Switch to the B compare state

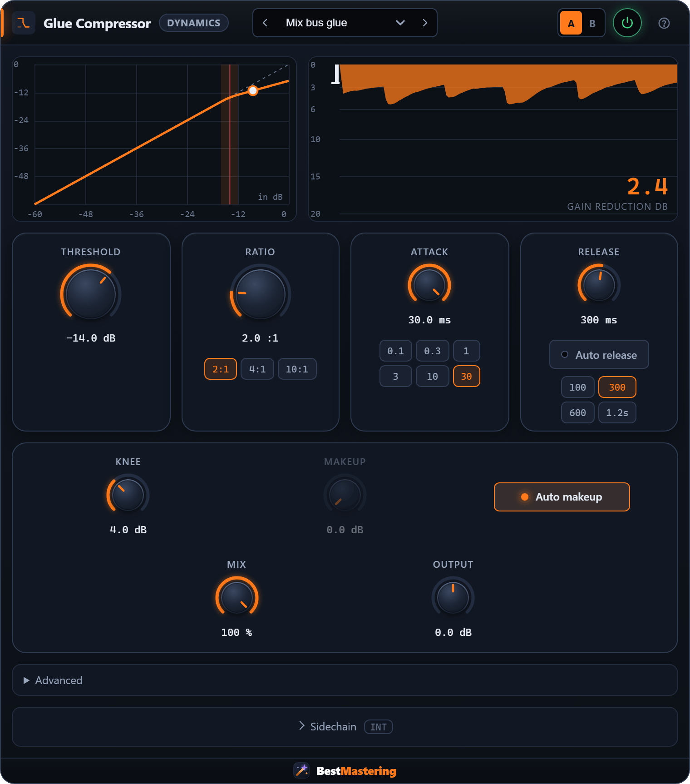coord(592,23)
